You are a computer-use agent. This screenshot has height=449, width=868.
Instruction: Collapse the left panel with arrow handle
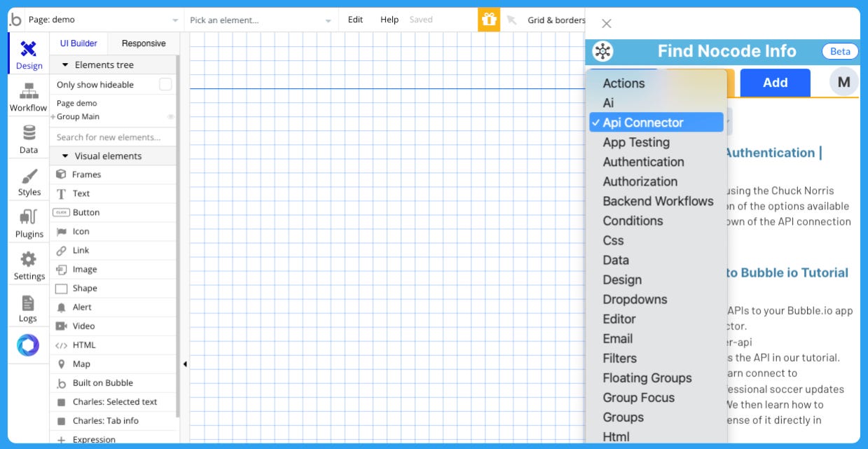tap(184, 364)
